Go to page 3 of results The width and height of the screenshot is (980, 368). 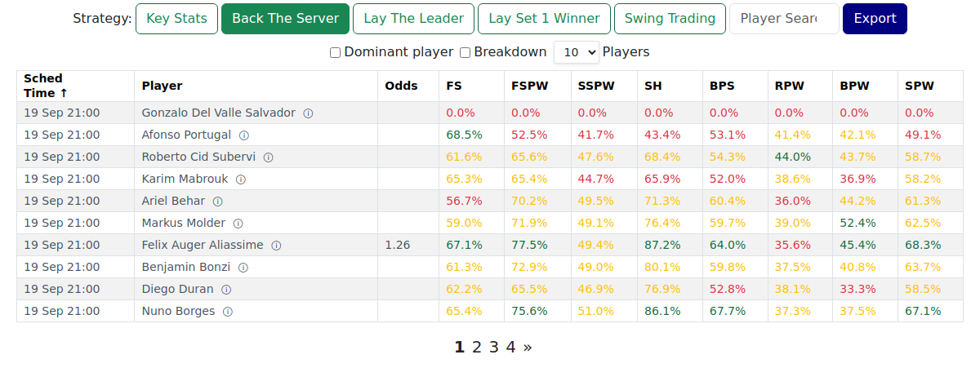493,347
